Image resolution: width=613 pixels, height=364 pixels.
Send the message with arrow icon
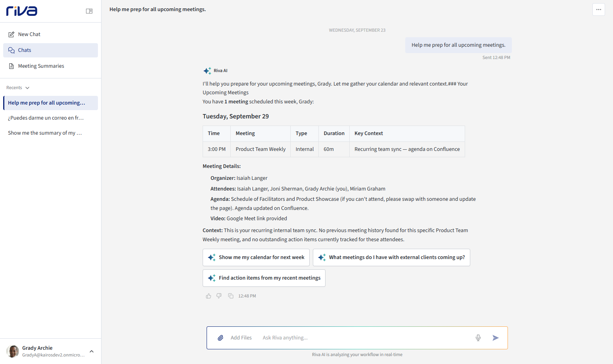click(496, 338)
